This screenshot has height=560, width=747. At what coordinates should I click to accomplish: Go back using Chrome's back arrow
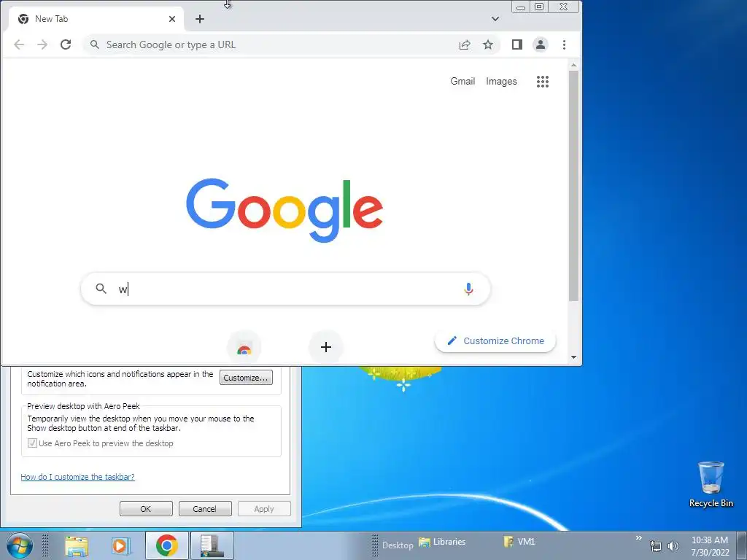click(x=19, y=44)
